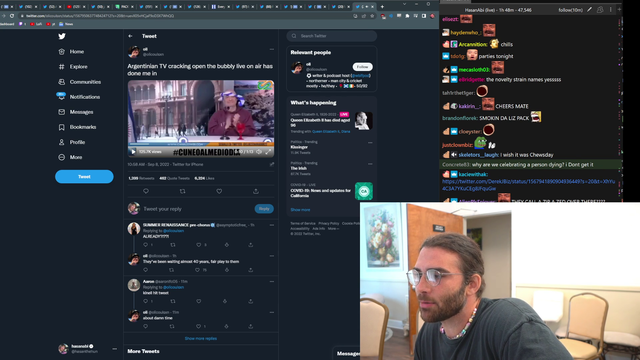
Task: Retweet Aaron's reply
Action: point(173,301)
